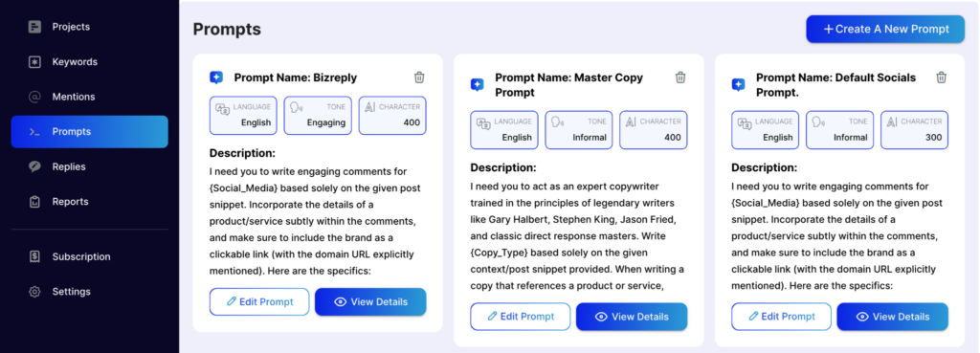Click the Settings gear icon
980x353 pixels.
coord(35,292)
